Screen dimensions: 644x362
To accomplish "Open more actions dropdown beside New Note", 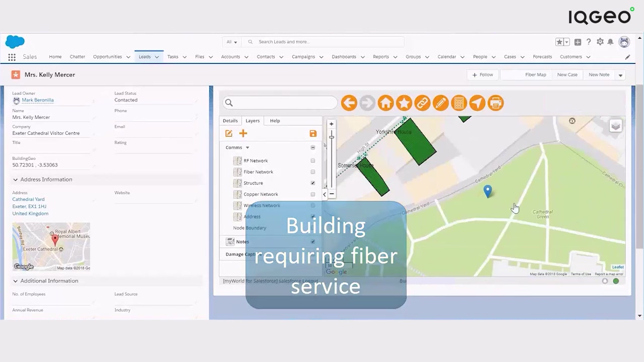I will point(620,75).
